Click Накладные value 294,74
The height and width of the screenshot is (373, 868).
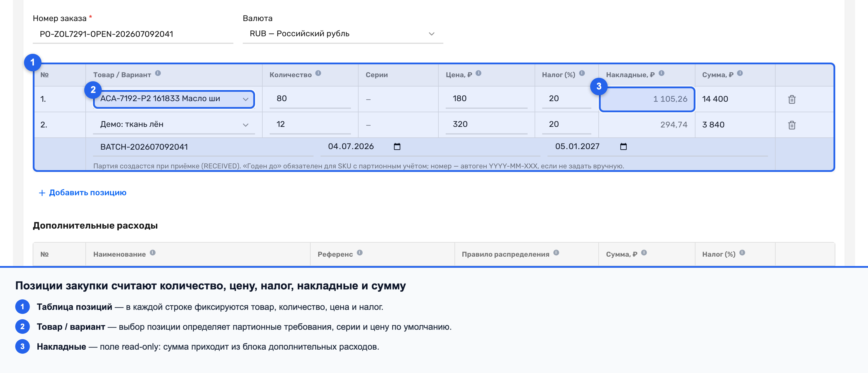[x=674, y=125]
